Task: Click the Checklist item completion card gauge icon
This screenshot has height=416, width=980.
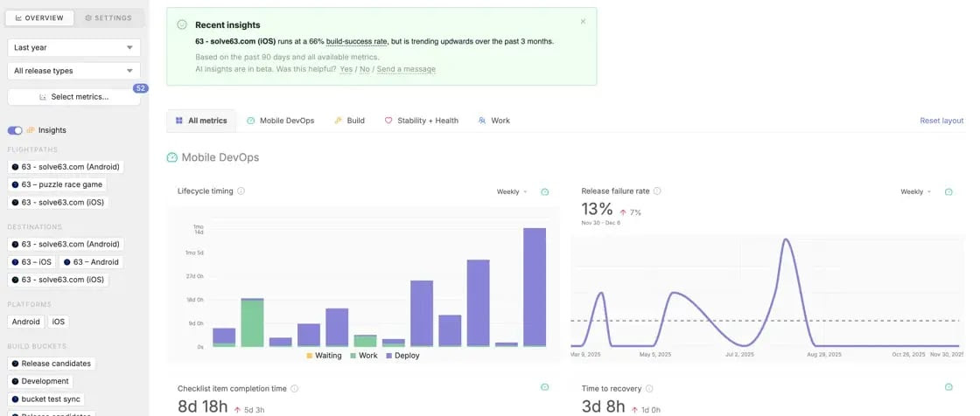Action: tap(544, 387)
